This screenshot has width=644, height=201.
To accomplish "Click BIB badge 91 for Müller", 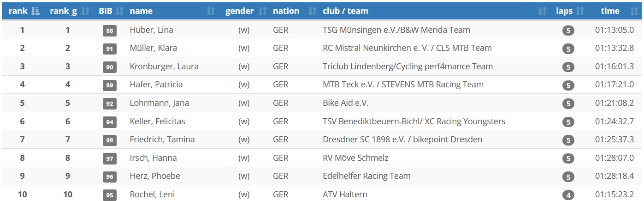I will coord(110,49).
